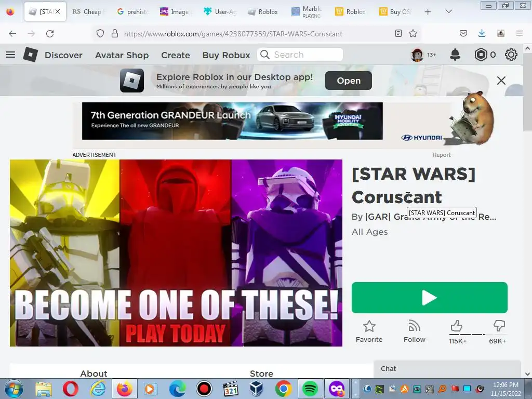The width and height of the screenshot is (532, 399).
Task: Open the Firefox application menu
Action: coord(520,33)
